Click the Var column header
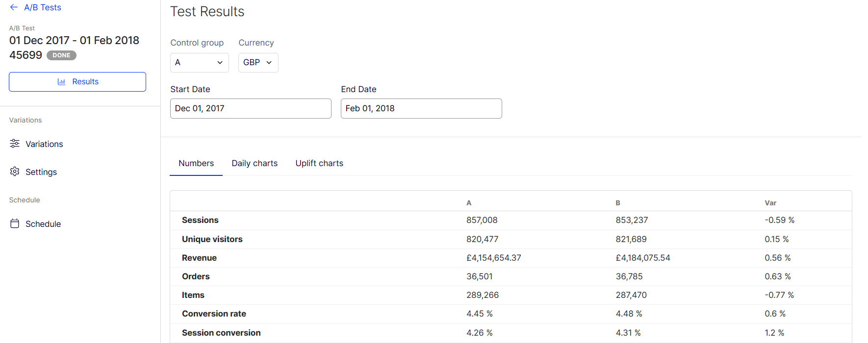This screenshot has width=868, height=343. pyautogui.click(x=770, y=203)
